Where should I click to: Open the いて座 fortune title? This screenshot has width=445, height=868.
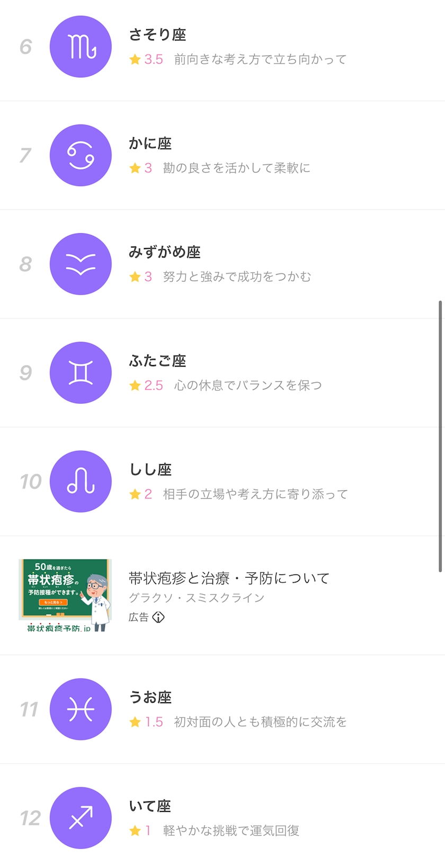(x=150, y=806)
